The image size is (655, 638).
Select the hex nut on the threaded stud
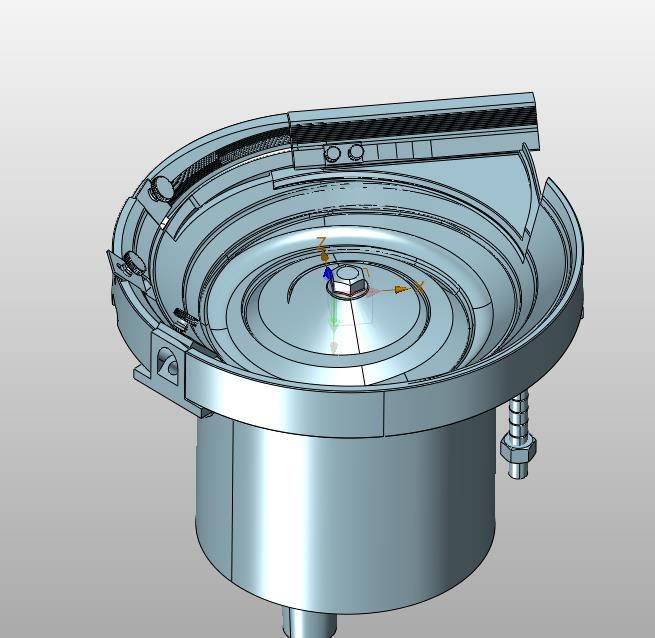coord(518,450)
